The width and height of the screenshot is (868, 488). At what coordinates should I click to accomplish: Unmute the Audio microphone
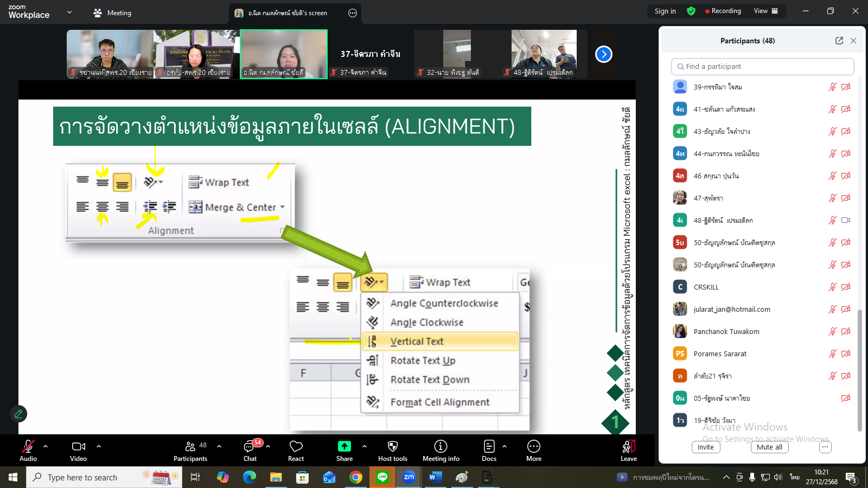28,446
